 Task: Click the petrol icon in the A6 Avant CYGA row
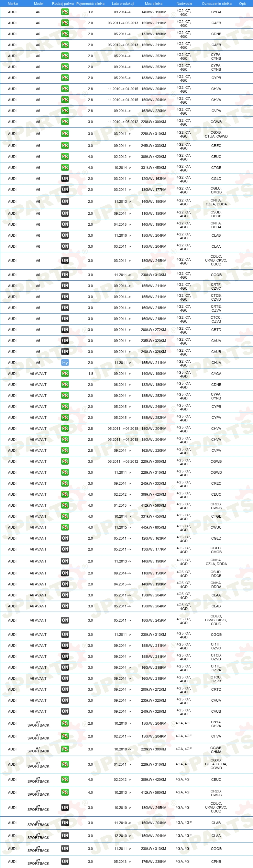pos(65,374)
